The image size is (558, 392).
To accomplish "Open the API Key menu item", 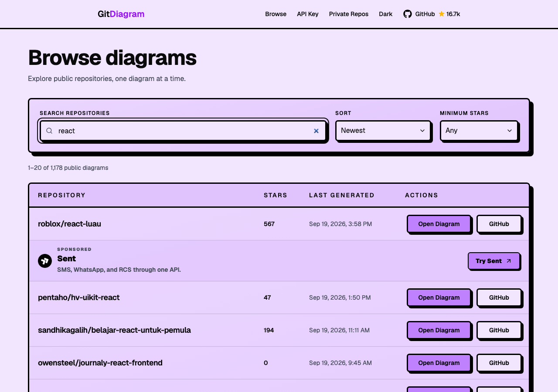I will click(x=308, y=14).
